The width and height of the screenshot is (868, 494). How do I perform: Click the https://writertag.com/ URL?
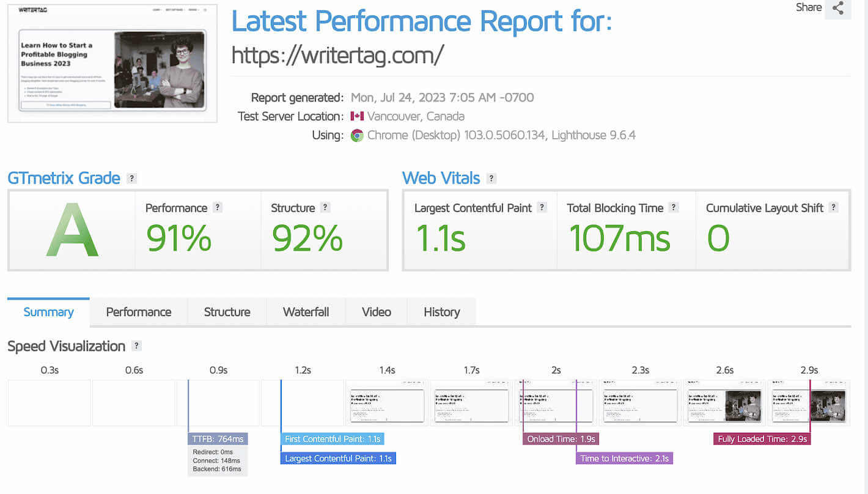[x=337, y=55]
